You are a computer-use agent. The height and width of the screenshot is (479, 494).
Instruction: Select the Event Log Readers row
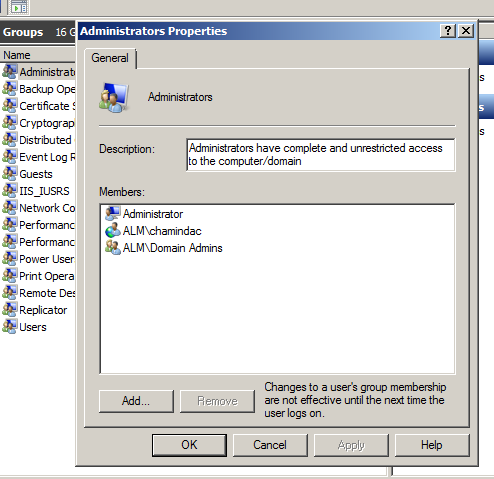point(38,157)
